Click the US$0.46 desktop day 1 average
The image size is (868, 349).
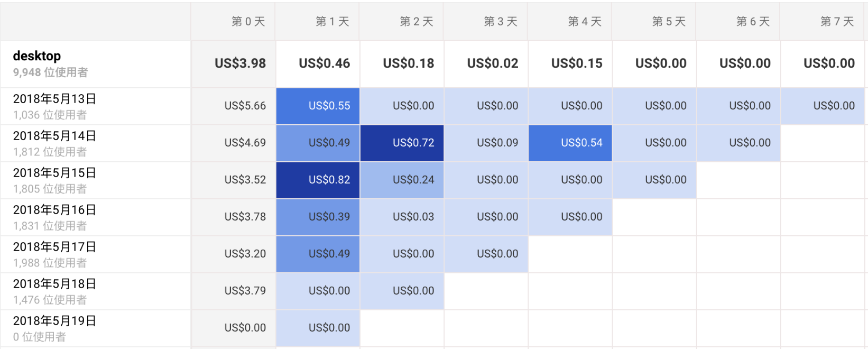click(x=324, y=63)
